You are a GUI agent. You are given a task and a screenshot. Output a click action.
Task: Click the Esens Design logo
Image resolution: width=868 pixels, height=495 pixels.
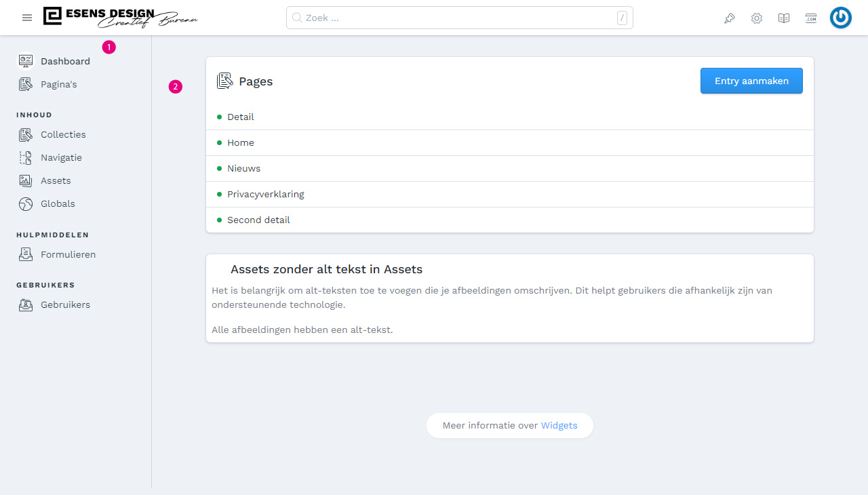(120, 18)
